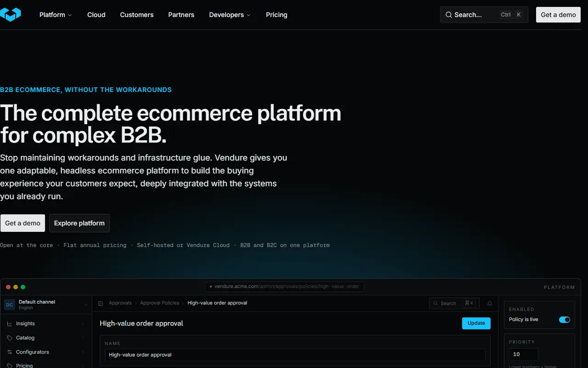Click the blue Update button
Viewport: 588px width, 368px height.
click(x=476, y=323)
